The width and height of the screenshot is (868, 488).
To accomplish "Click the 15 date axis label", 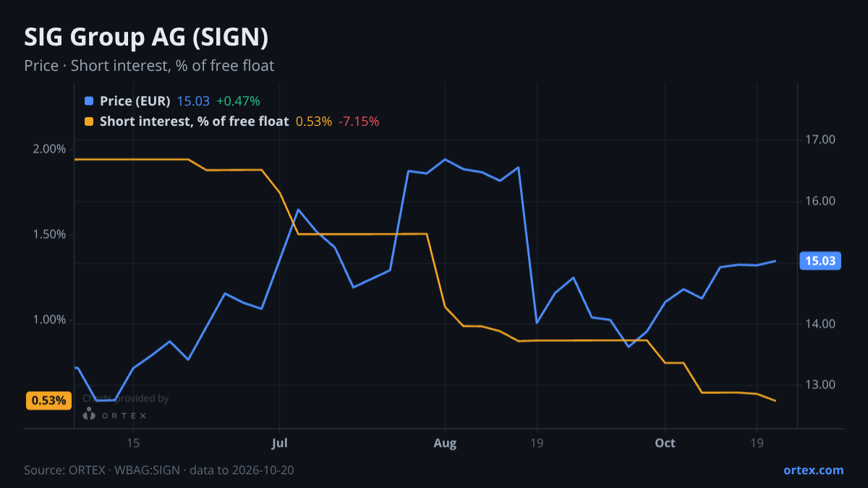I will coord(132,442).
